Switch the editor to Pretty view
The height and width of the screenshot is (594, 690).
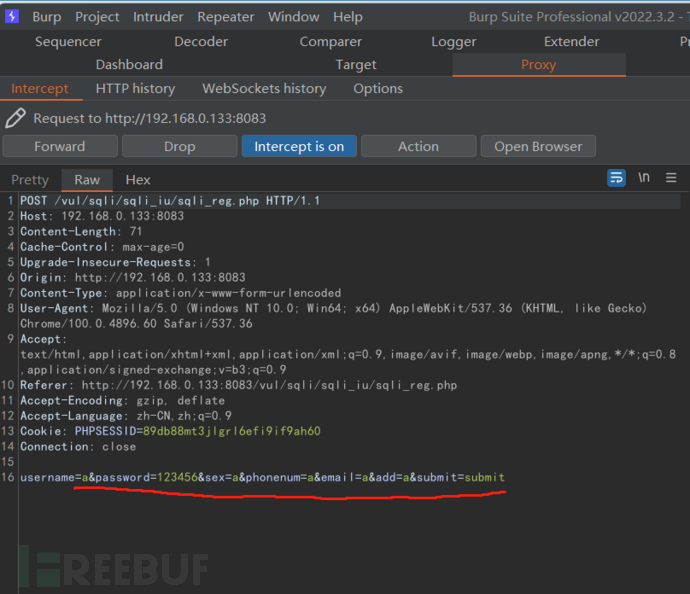pos(30,180)
